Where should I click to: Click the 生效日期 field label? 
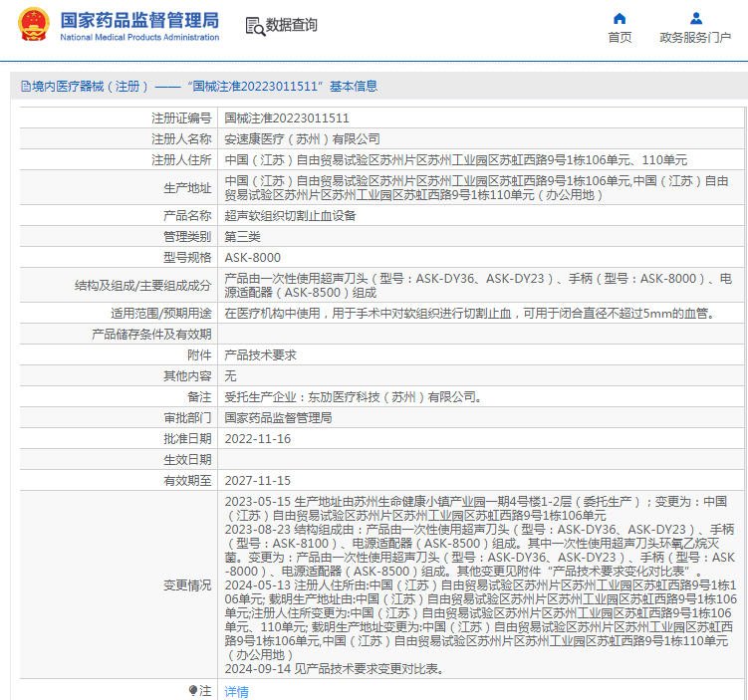click(187, 460)
